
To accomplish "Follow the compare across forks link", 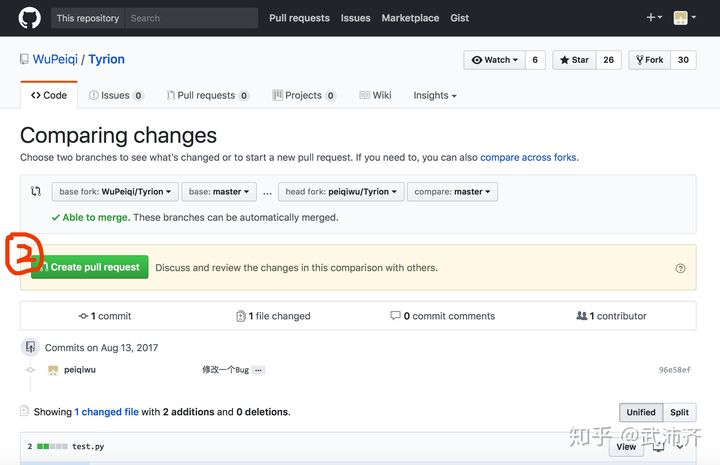I will coord(529,157).
